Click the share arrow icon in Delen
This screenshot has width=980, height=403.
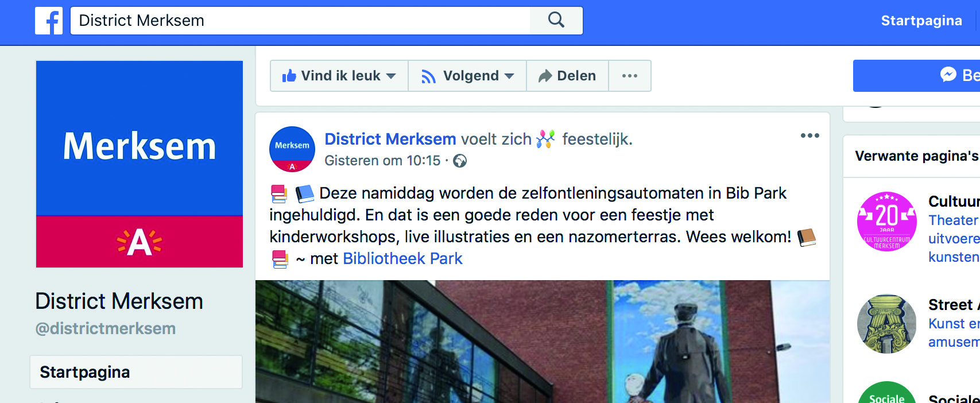545,76
